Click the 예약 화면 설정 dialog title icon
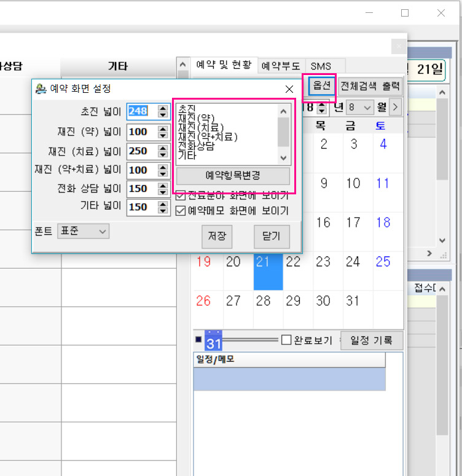Image resolution: width=462 pixels, height=476 pixels. coord(41,89)
